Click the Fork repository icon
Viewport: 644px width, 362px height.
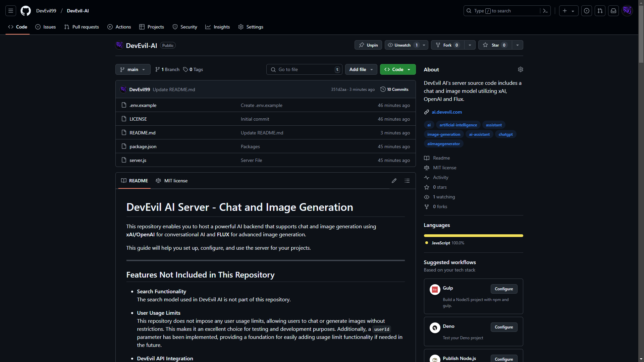438,45
